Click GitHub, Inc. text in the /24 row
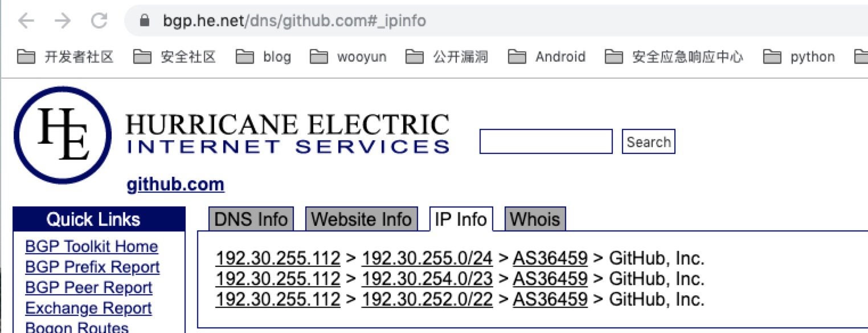This screenshot has height=333, width=868. click(x=657, y=258)
